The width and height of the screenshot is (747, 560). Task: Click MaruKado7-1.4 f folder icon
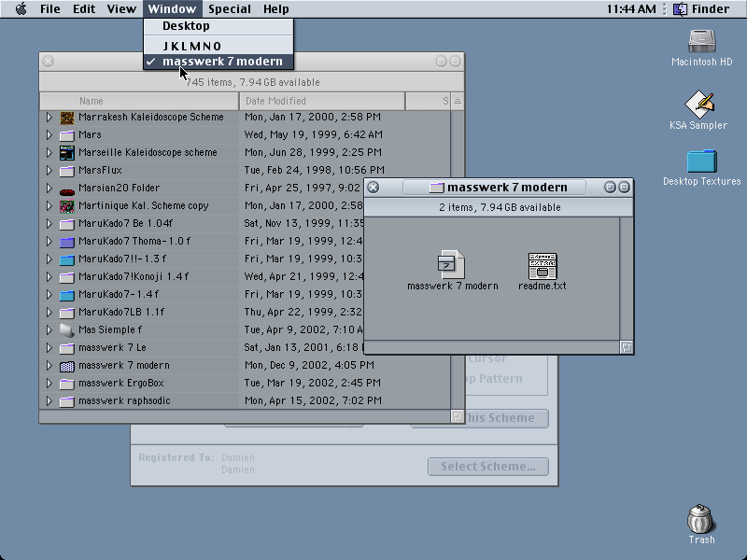[67, 295]
